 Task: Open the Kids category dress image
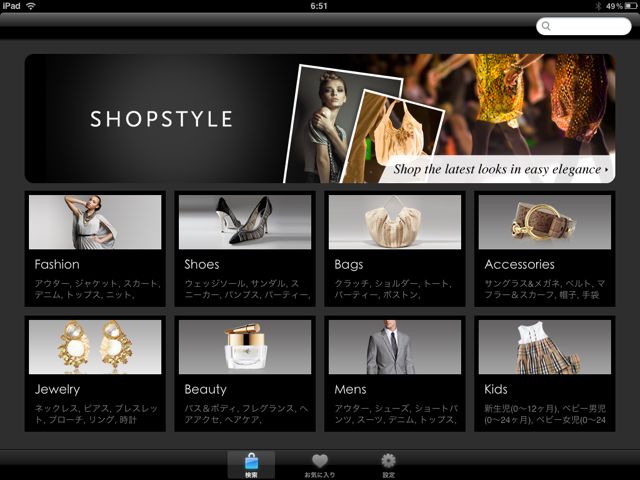pos(544,347)
